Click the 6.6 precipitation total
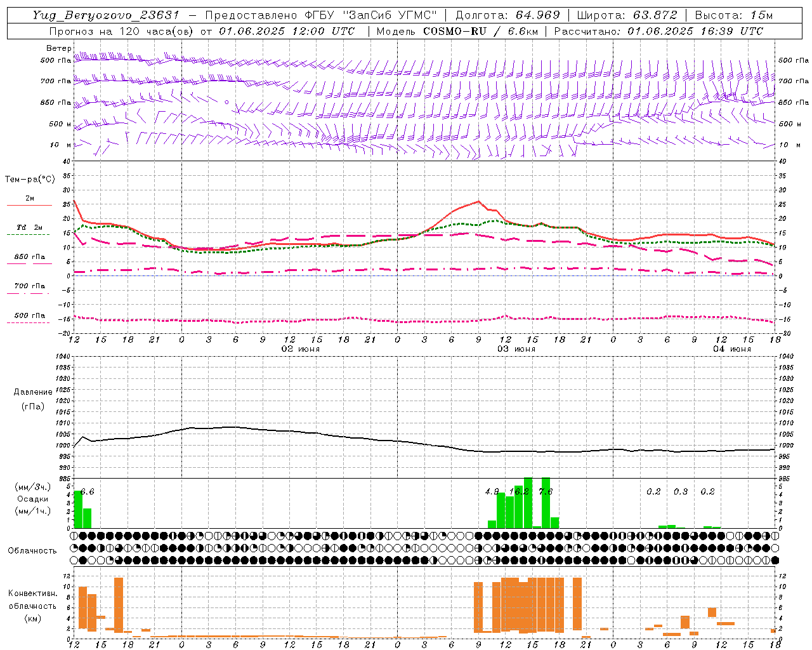Viewport: 812px width, 650px height. click(x=88, y=492)
